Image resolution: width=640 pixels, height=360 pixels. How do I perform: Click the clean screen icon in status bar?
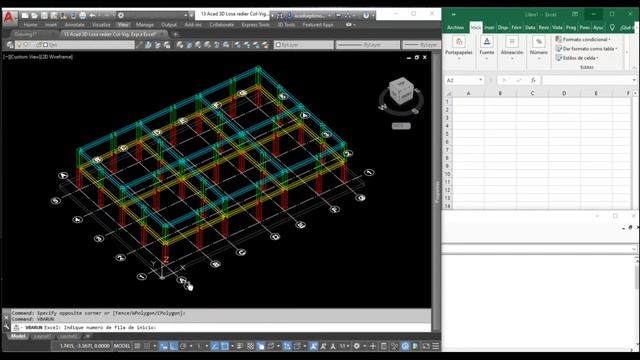(x=426, y=346)
